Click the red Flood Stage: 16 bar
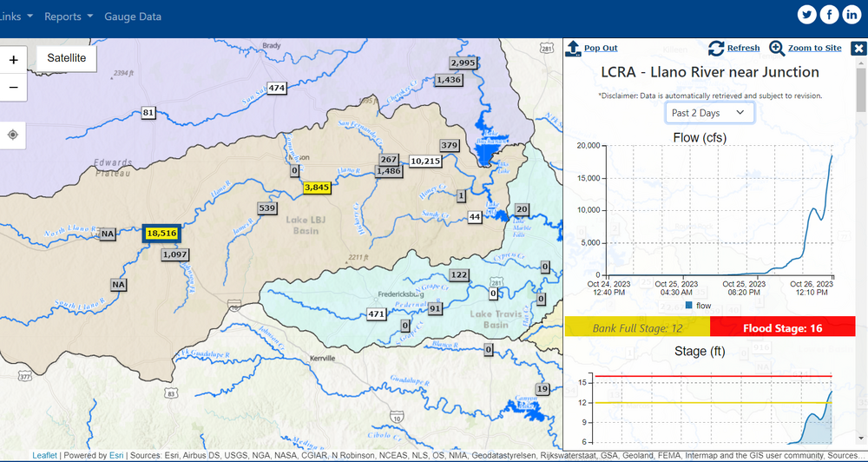The width and height of the screenshot is (868, 462). click(x=782, y=328)
